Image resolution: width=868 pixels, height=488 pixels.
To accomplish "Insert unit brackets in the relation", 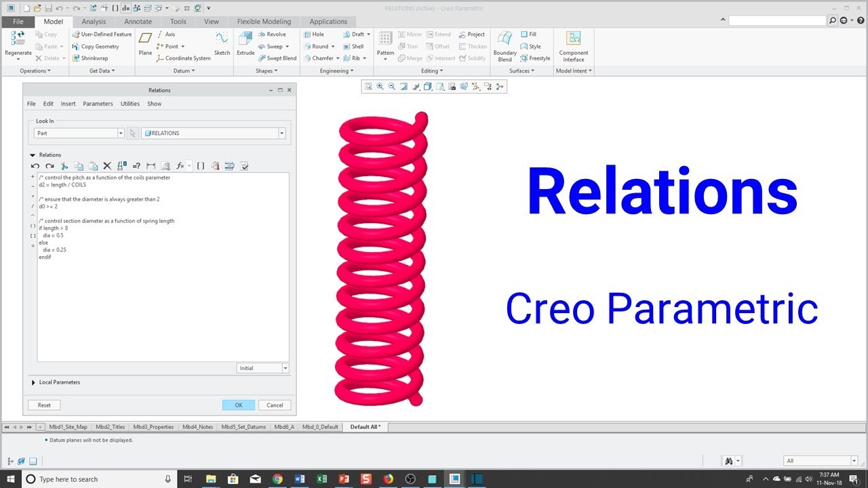I will (x=201, y=166).
